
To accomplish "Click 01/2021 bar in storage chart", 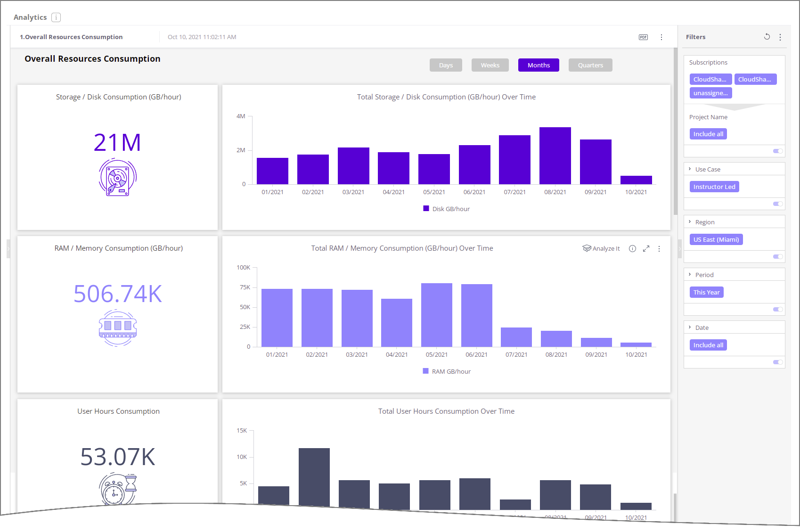I will (x=272, y=171).
